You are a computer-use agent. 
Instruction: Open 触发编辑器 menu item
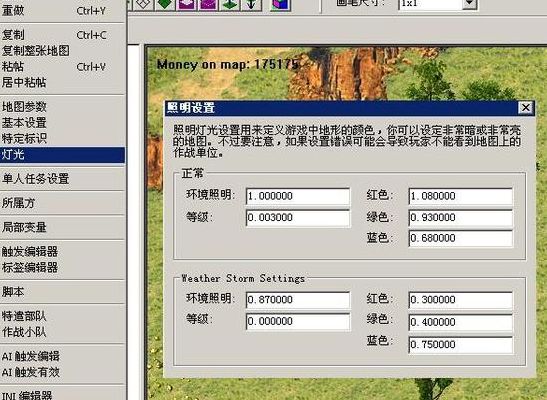tap(62, 251)
